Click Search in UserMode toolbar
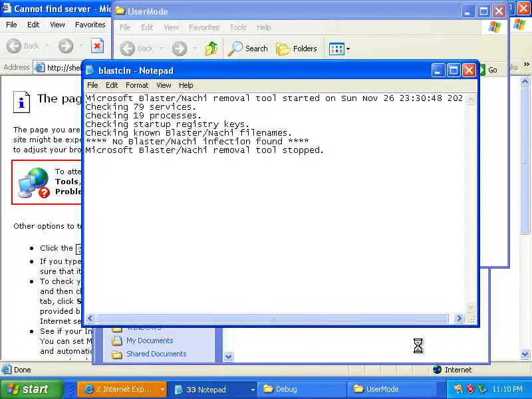The width and height of the screenshot is (532, 399). tap(247, 49)
